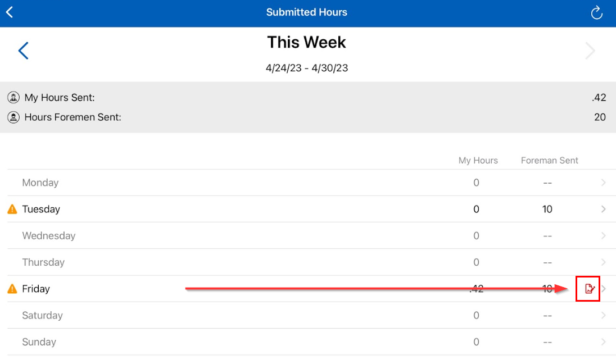
Task: Expand Sunday row chevron
Action: point(604,342)
